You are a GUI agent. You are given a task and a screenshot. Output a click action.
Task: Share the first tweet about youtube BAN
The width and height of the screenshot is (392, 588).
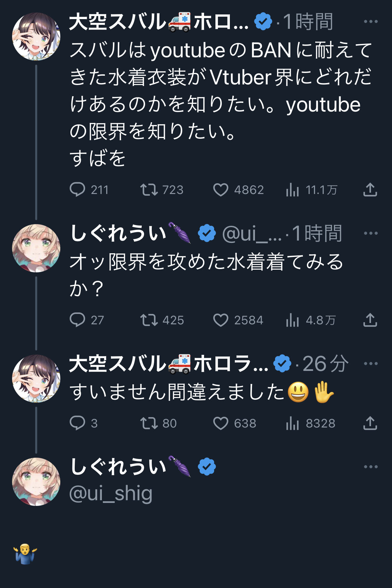click(x=370, y=190)
